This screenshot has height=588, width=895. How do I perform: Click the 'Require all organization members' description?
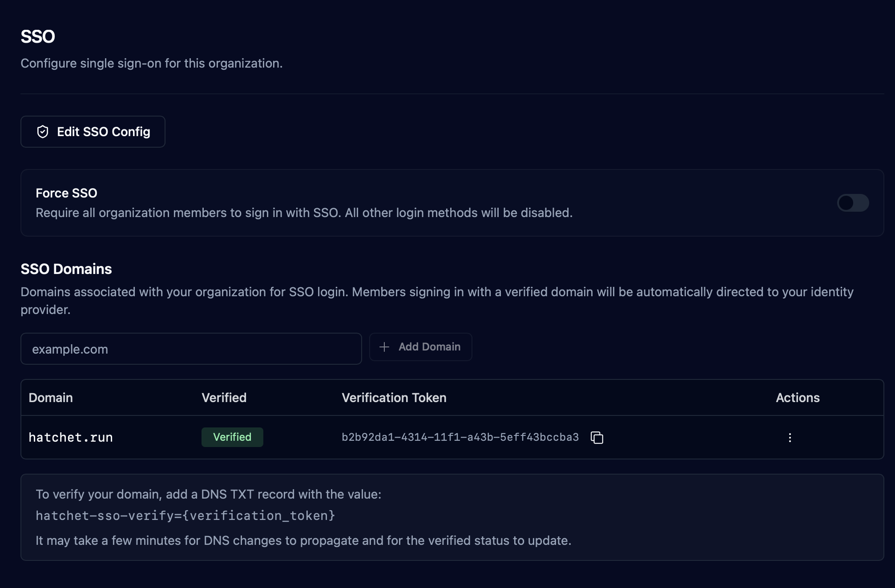[304, 213]
